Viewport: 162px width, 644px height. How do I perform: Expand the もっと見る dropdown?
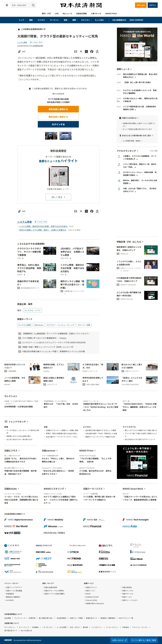[x=100, y=20]
